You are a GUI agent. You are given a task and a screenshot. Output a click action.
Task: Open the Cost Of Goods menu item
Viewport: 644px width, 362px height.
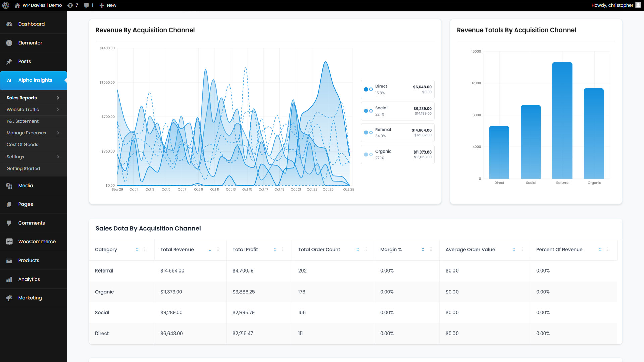pyautogui.click(x=22, y=145)
